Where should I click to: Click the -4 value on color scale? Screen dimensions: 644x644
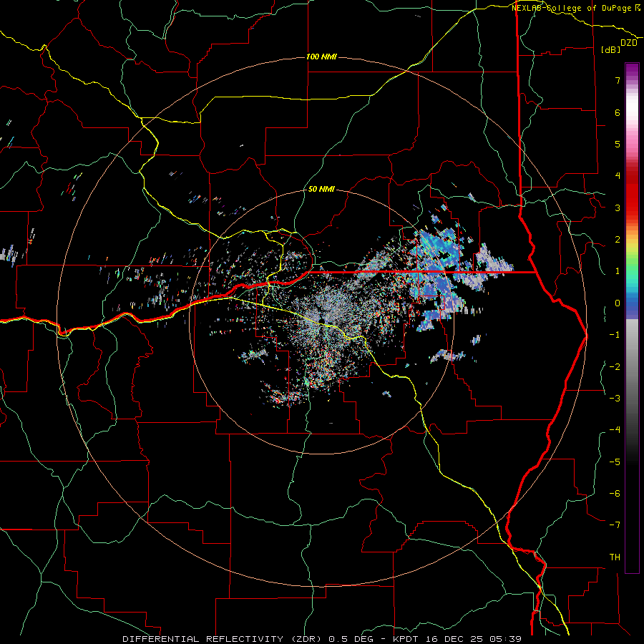(615, 430)
